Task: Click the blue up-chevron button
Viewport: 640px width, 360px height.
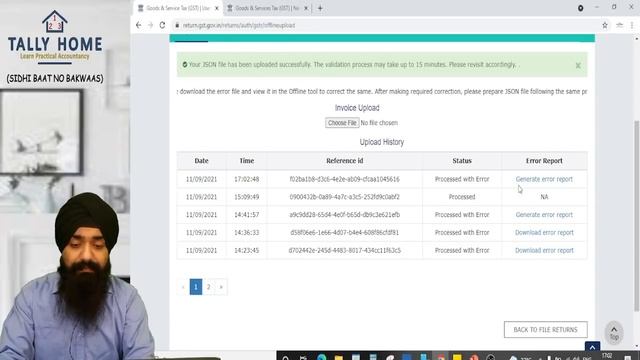Action: (x=592, y=347)
